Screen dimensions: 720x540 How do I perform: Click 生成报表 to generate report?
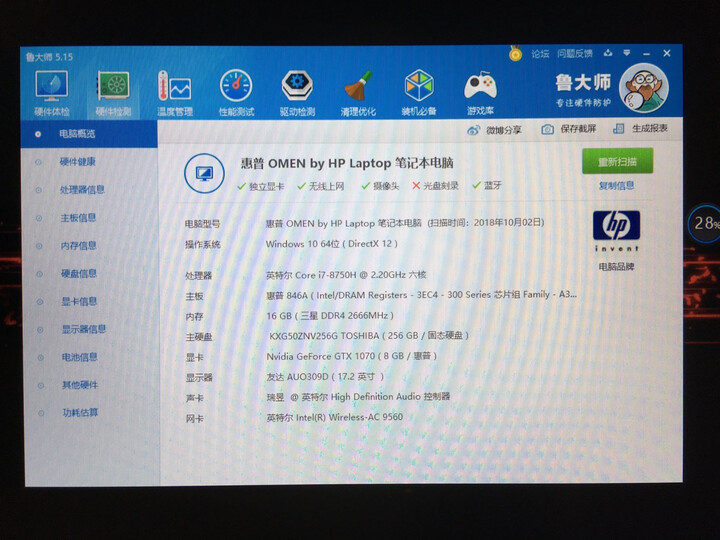641,129
